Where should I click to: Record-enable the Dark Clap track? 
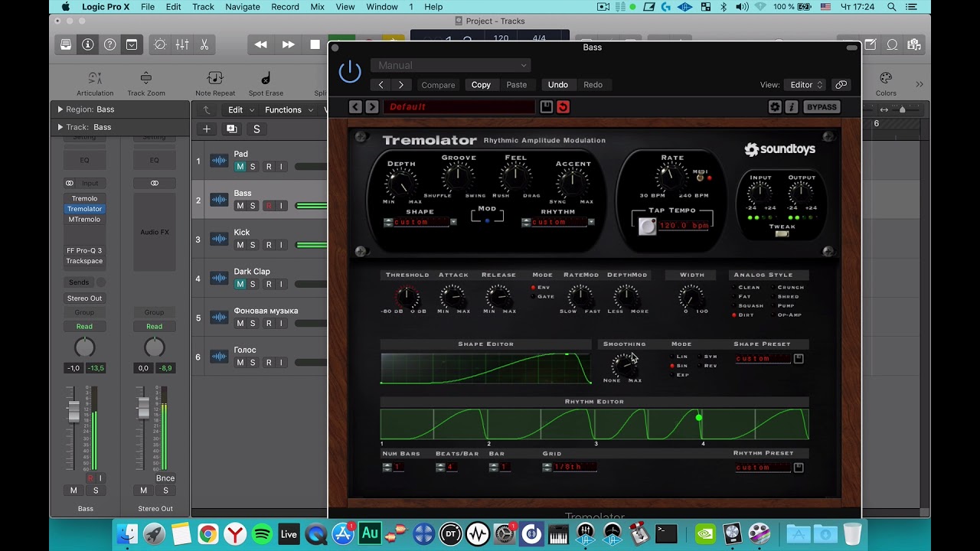(x=269, y=284)
